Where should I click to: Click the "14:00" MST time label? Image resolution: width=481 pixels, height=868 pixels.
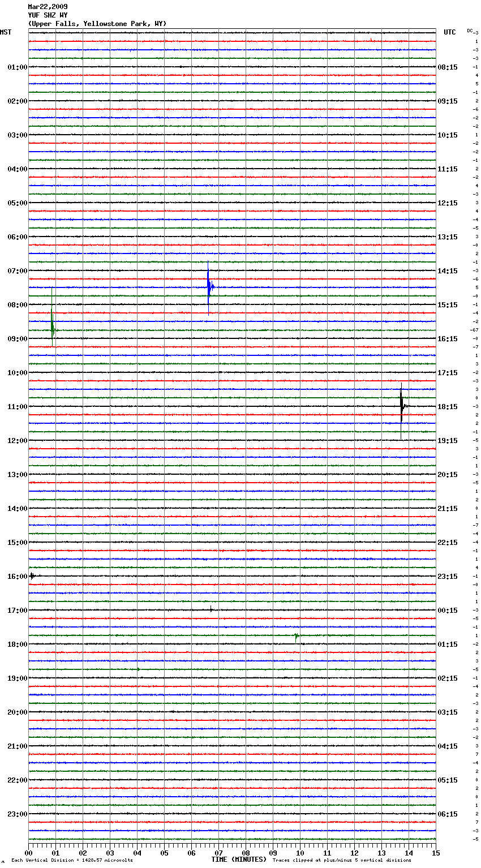[x=18, y=509]
